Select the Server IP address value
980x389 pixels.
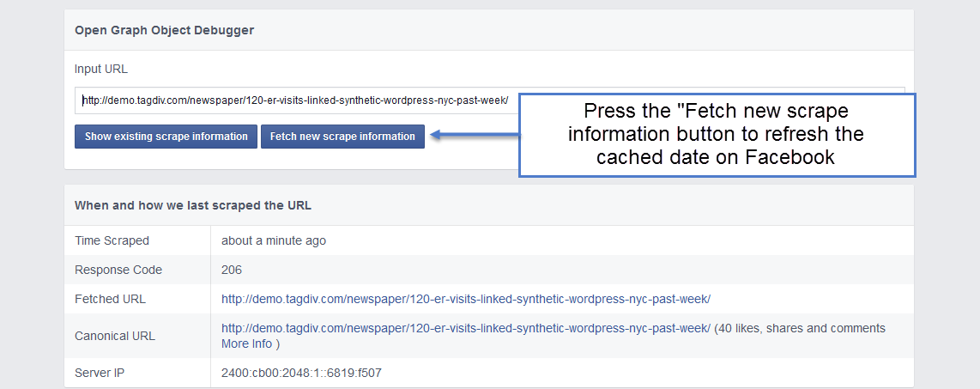[x=301, y=374]
